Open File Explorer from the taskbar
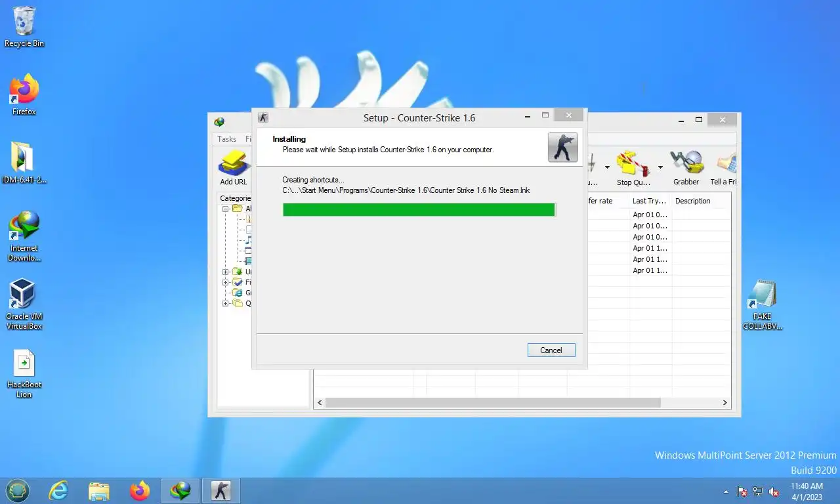The image size is (840, 504). (99, 490)
